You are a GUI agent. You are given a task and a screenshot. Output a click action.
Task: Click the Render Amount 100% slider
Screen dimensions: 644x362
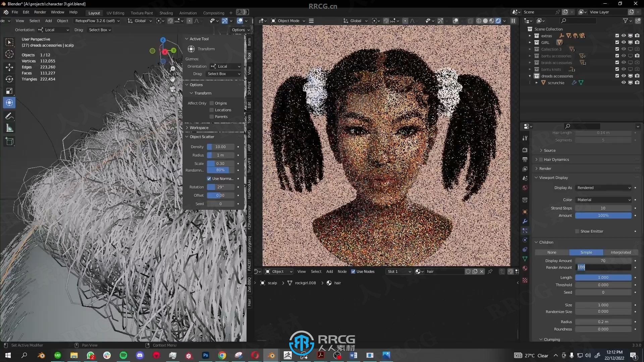(603, 267)
